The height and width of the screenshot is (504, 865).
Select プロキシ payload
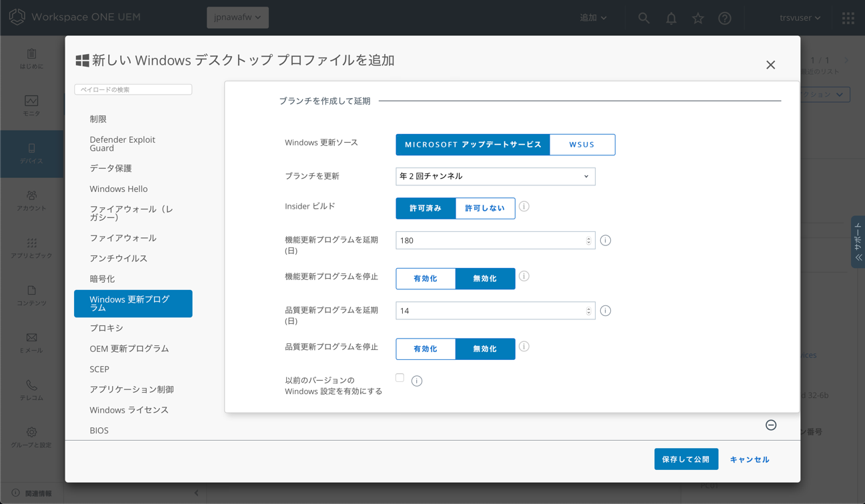[x=106, y=329]
